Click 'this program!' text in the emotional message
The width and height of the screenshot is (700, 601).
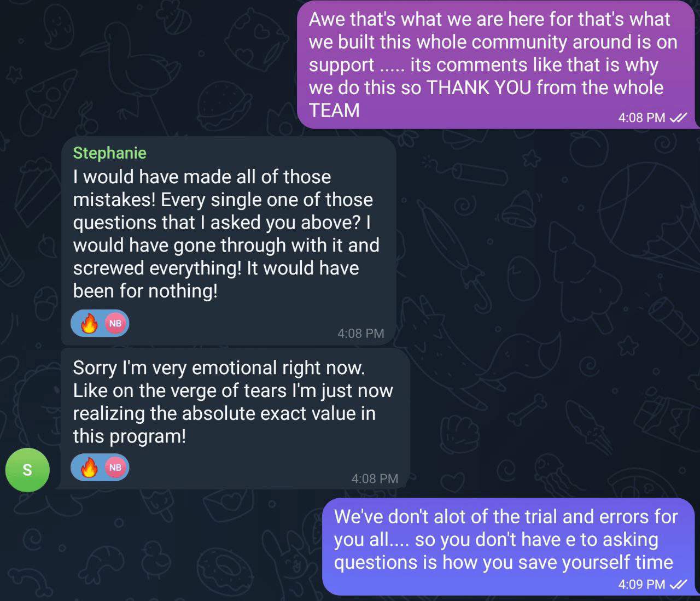tap(129, 436)
